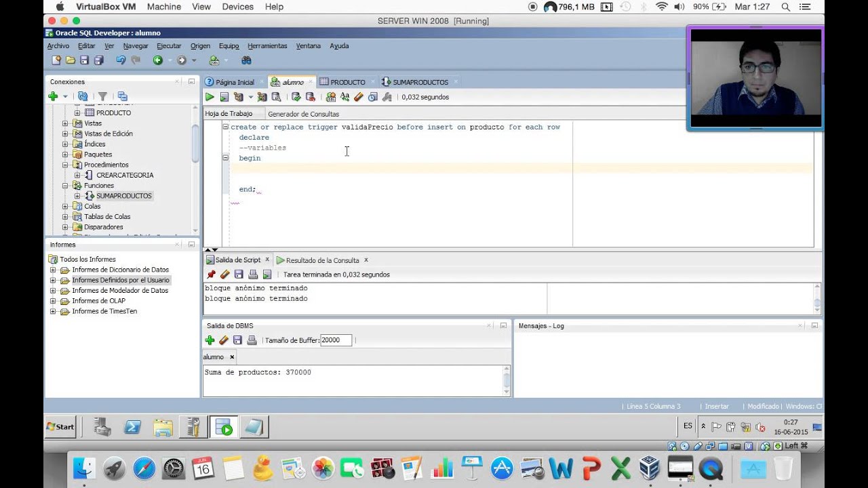868x488 pixels.
Task: Click the Filter funnel icon in Conexiones
Action: 102,96
